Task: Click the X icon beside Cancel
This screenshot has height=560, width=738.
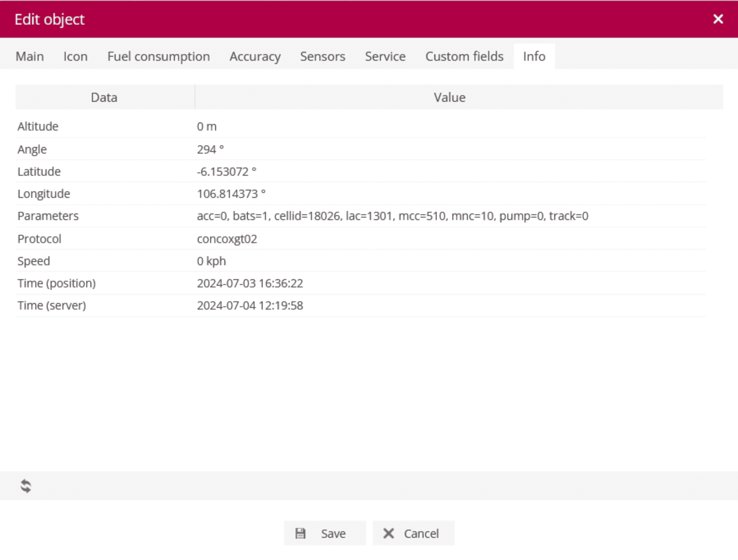Action: click(x=388, y=533)
